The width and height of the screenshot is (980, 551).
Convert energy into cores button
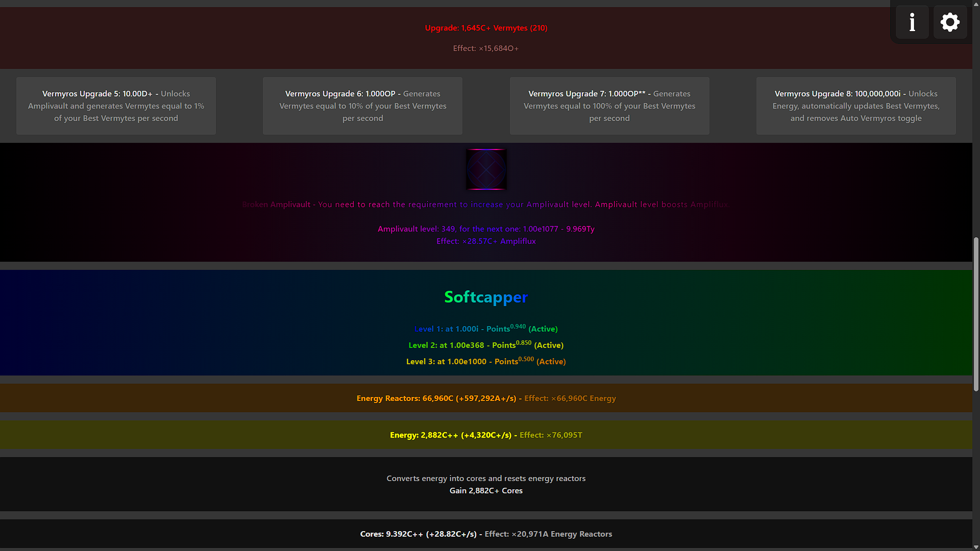(486, 479)
